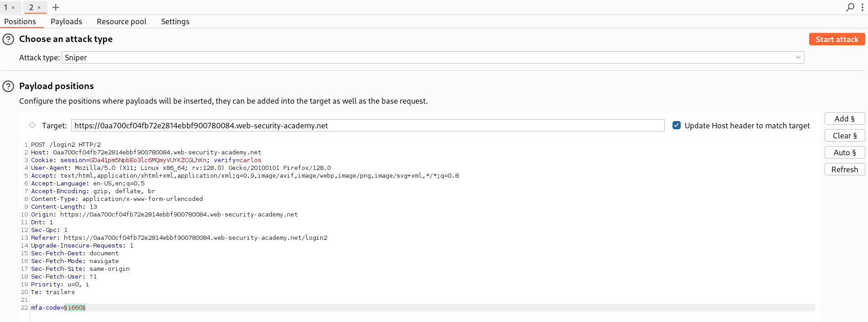Open help for Payload positions

pos(8,86)
